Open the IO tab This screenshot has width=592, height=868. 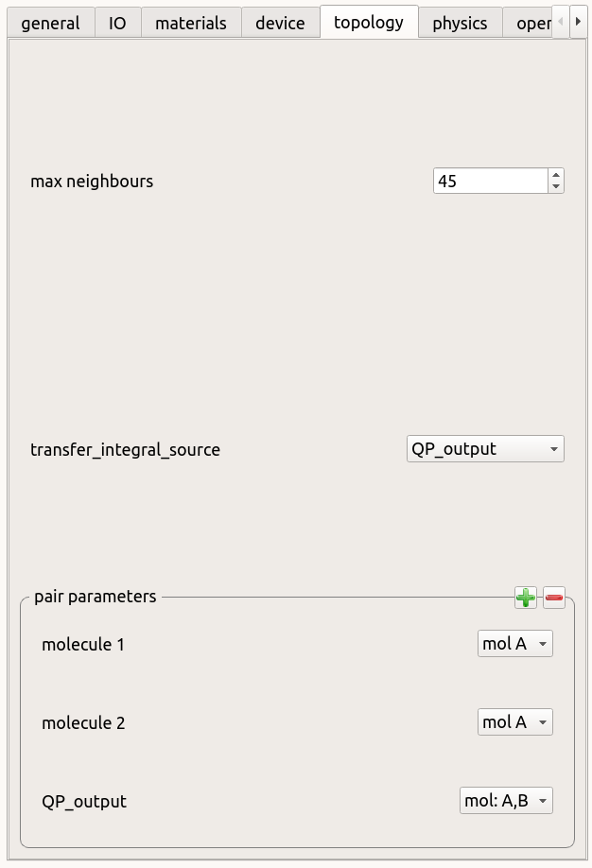coord(118,23)
